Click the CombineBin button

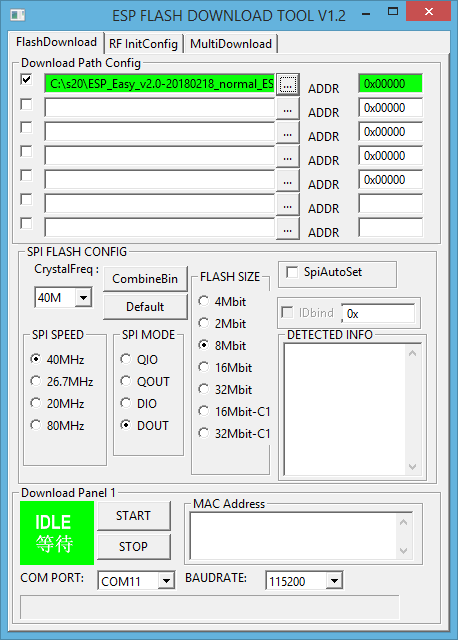coord(145,279)
